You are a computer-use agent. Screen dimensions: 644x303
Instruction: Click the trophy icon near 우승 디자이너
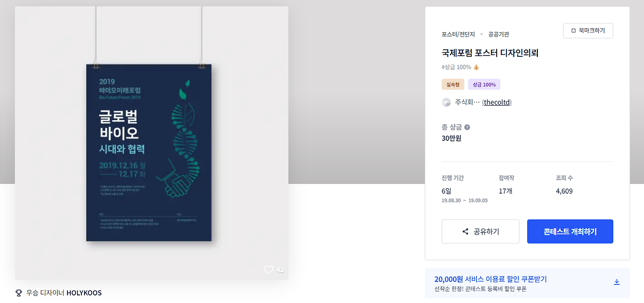(x=19, y=292)
